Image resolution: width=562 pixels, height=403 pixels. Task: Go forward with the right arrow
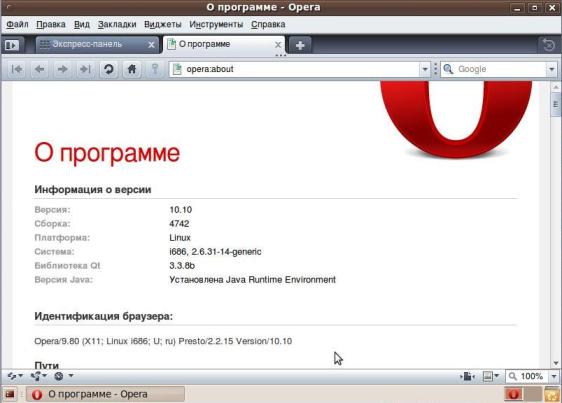tap(62, 69)
